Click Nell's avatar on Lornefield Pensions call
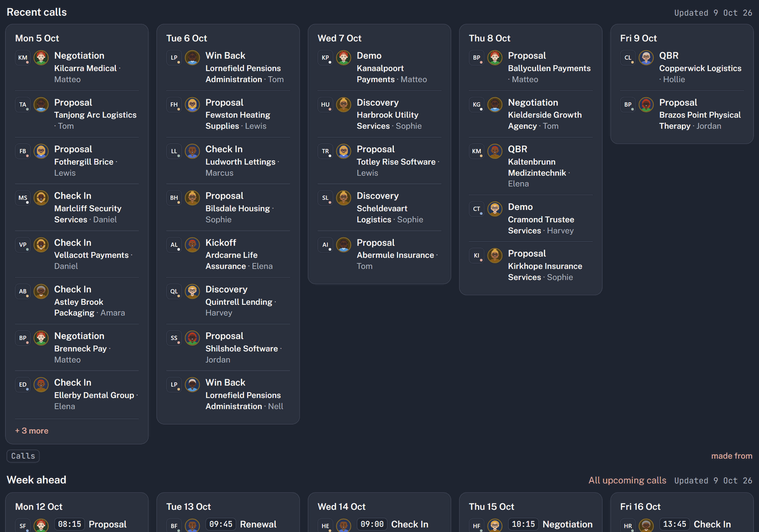Screen dimensions: 759x532 tap(192, 385)
